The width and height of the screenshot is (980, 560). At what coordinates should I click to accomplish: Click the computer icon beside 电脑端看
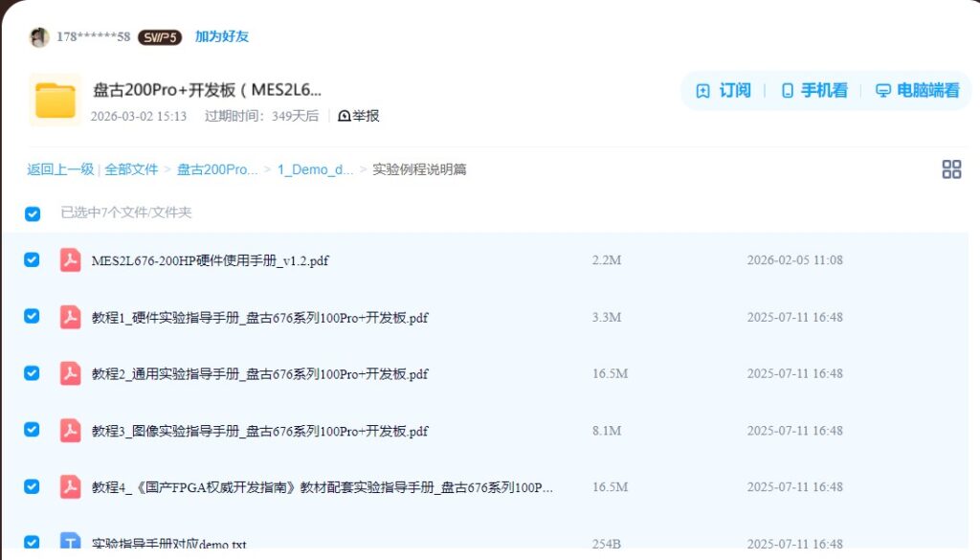click(x=882, y=90)
